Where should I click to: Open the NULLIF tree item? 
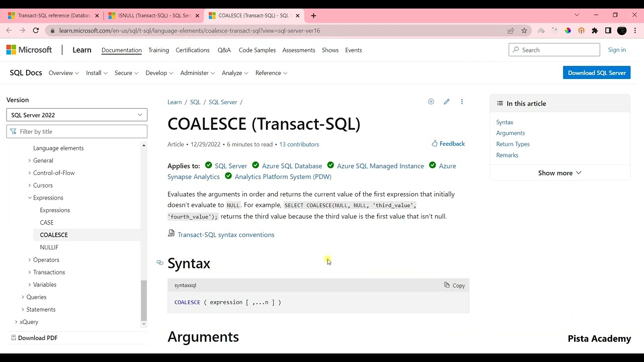[x=49, y=247]
